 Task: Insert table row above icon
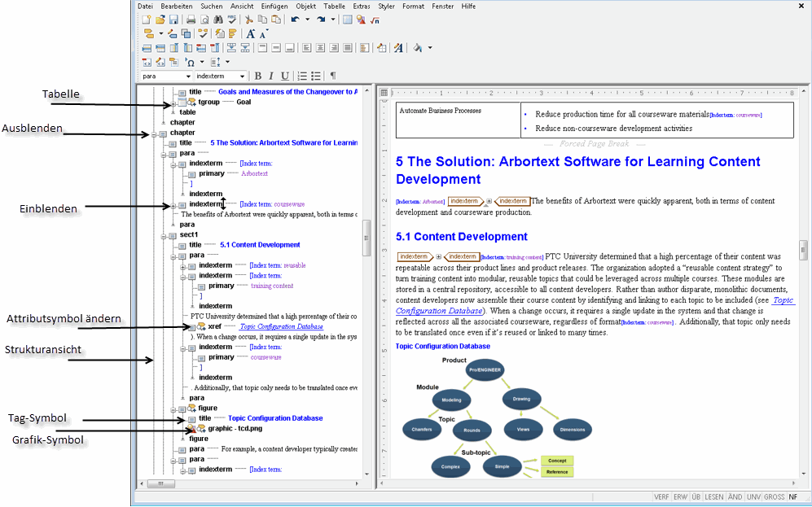(x=147, y=48)
